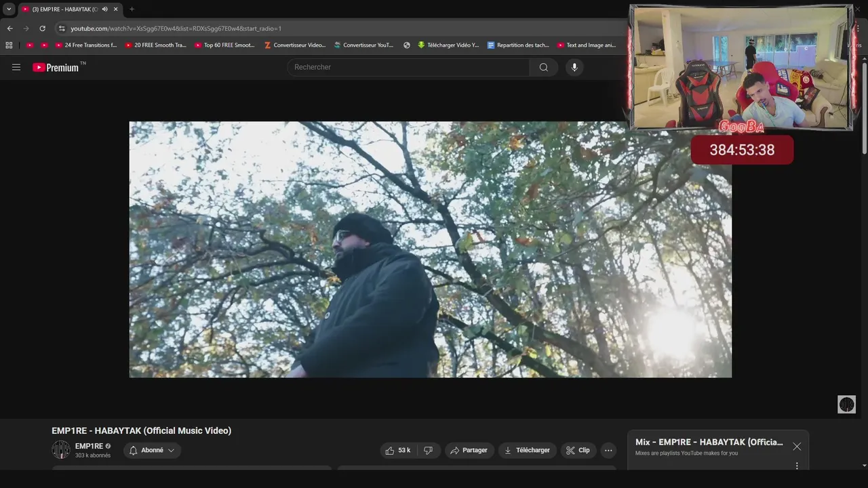Open the YouTube hamburger guide menu
Screen dimensions: 868x488
16,67
